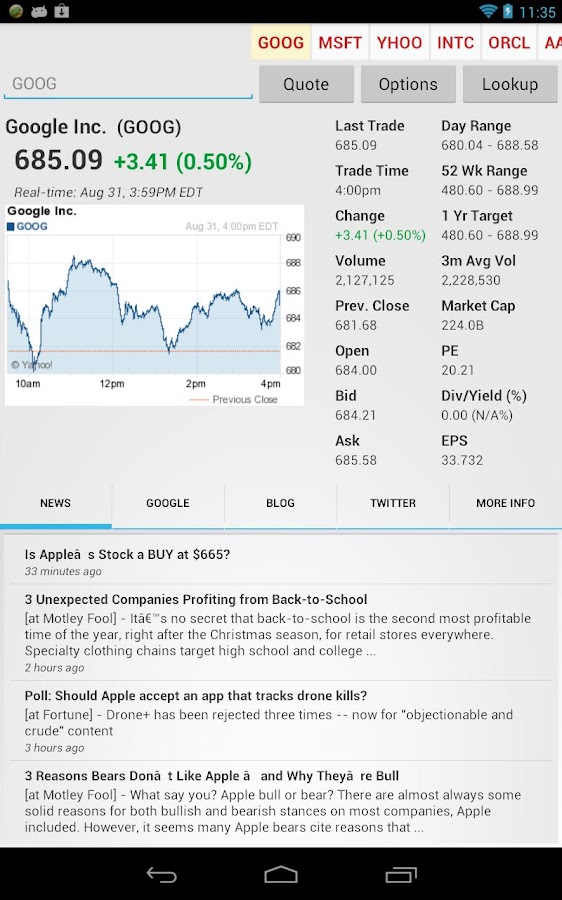Open the Google Inc. intraday chart

coord(154,305)
